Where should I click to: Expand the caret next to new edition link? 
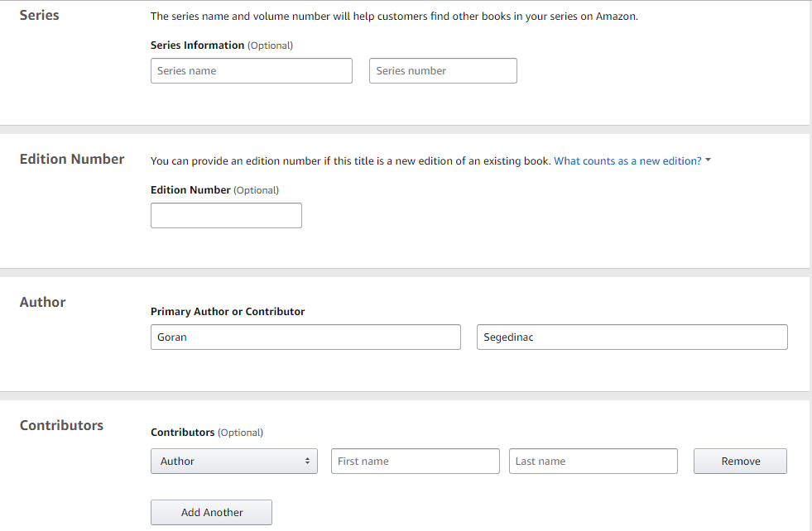709,160
